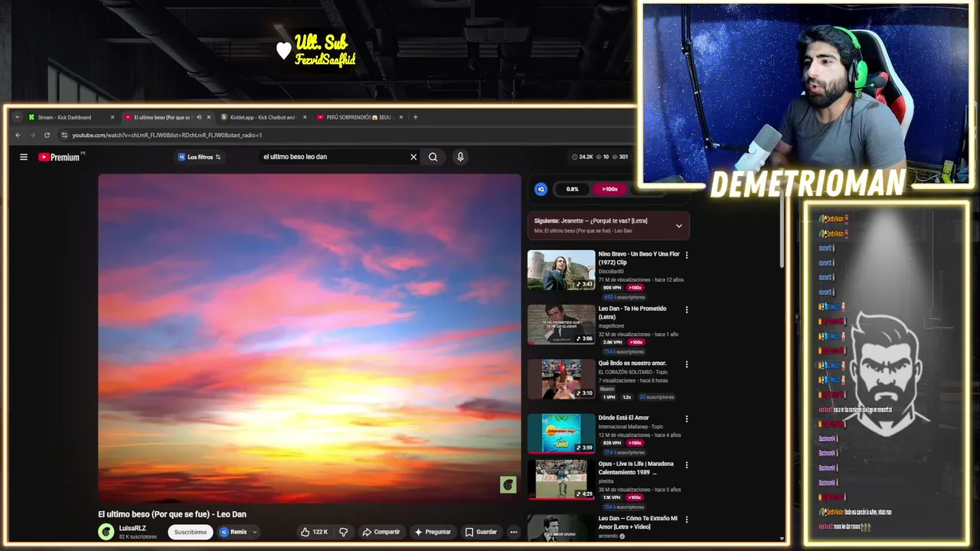Click the blue IQ extension badge above the sidebar

click(x=541, y=189)
